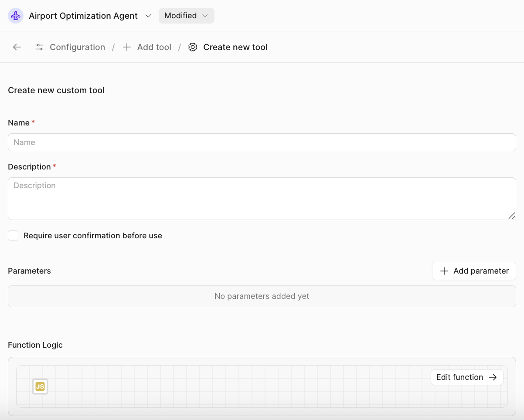Open Edit function for the tool logic

pyautogui.click(x=467, y=377)
